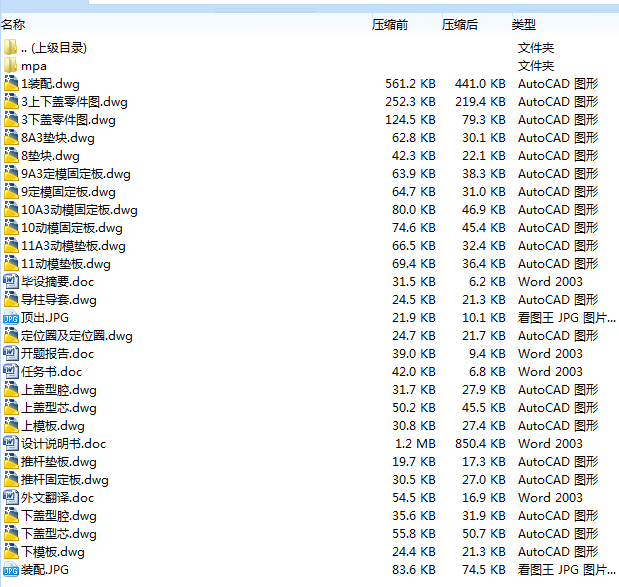Select the file name 推杆固定板.dwg

[65, 480]
